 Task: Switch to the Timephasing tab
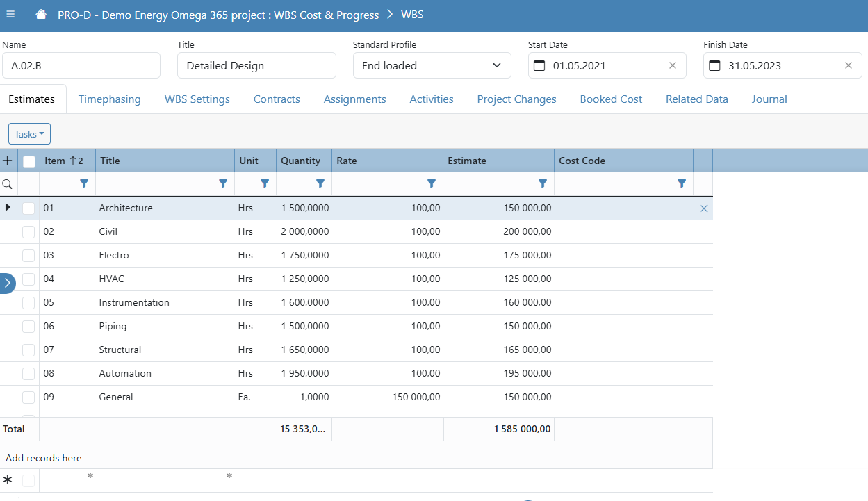point(109,99)
